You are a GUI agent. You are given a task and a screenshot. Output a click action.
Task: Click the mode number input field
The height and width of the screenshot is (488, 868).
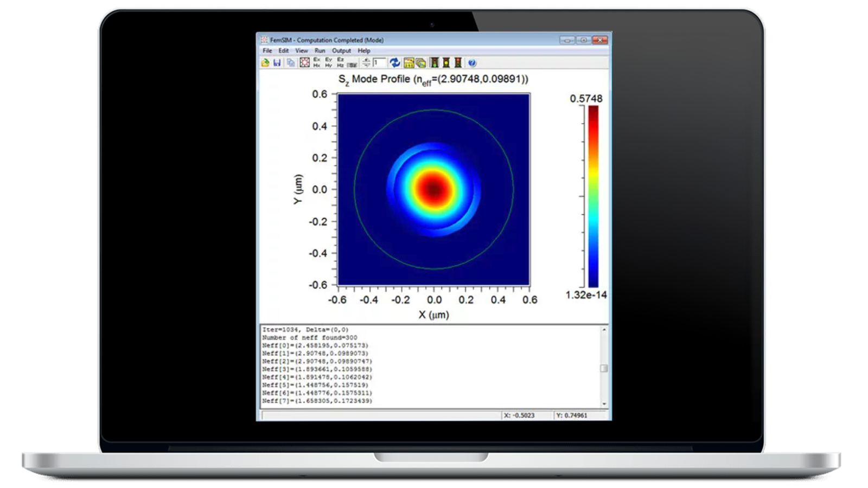click(380, 62)
